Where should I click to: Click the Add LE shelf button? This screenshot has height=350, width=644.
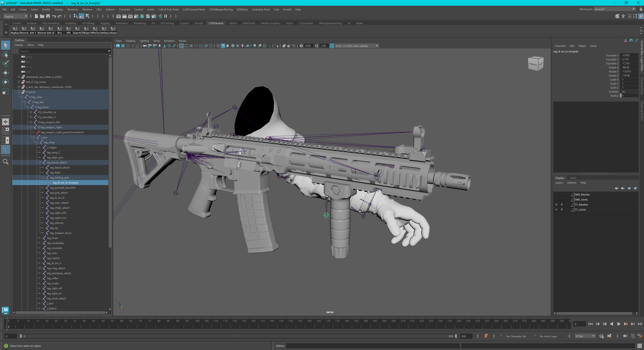pos(51,30)
